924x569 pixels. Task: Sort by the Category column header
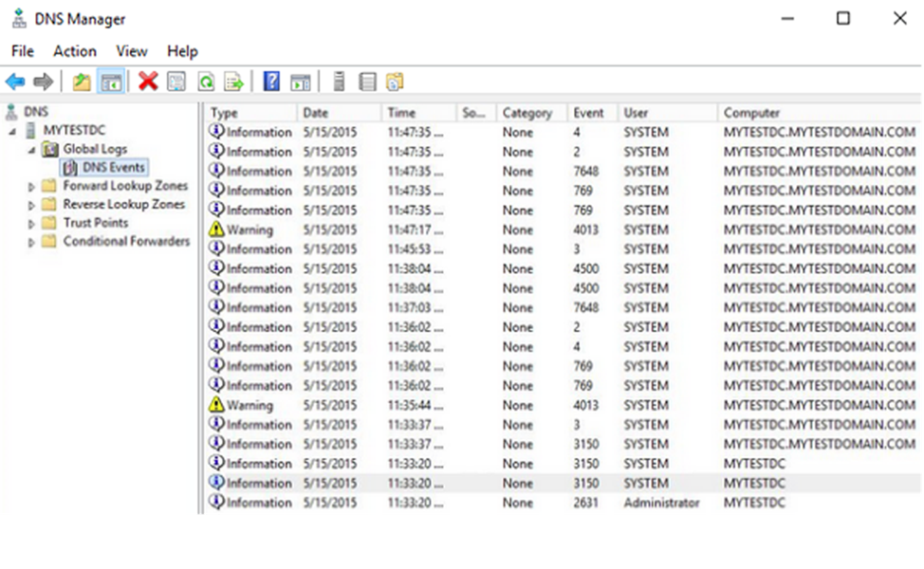click(x=532, y=113)
